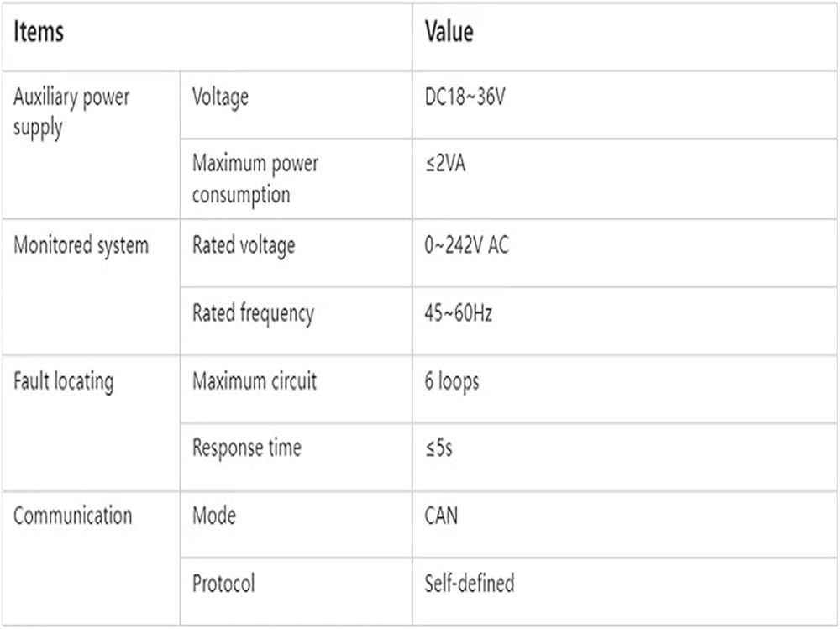
Task: Select the 6 loops value
Action: point(452,382)
